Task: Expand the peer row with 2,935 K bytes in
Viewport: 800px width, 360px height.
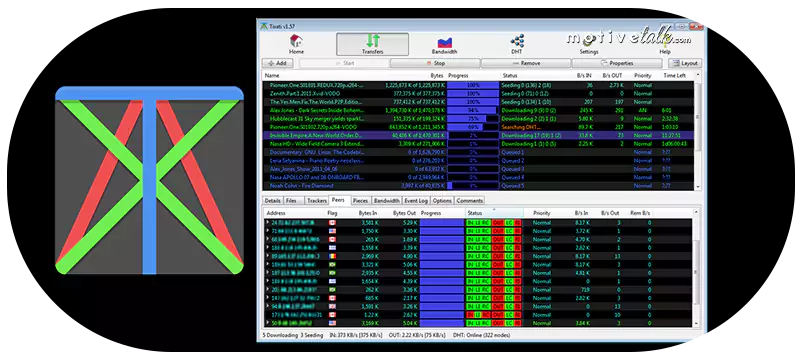Action: pyautogui.click(x=267, y=273)
